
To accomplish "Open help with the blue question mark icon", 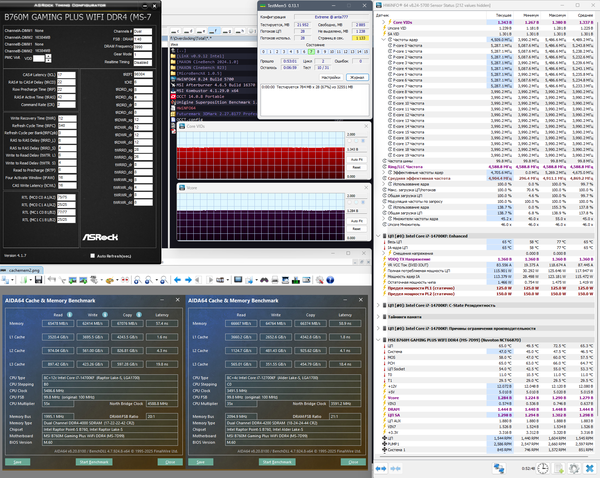I will pyautogui.click(x=330, y=280).
